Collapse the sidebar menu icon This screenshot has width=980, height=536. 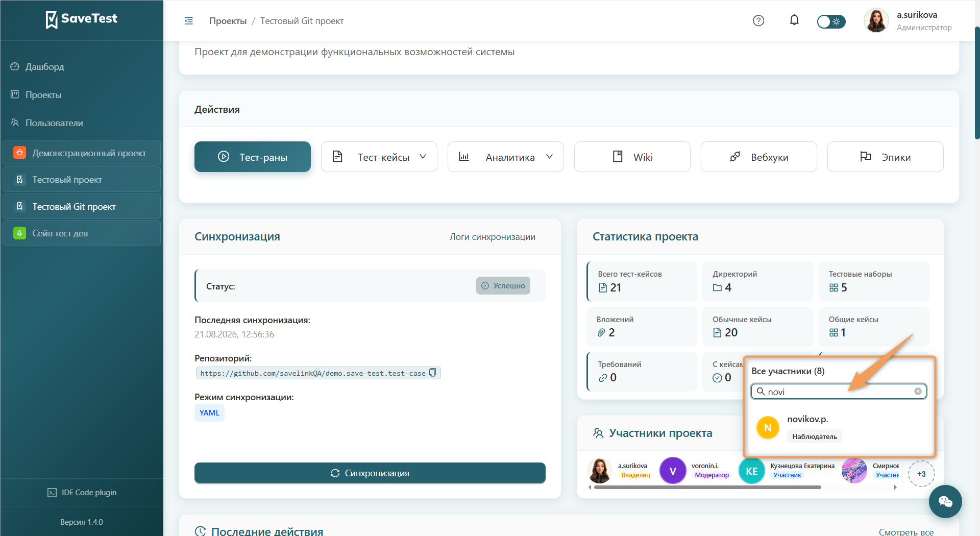pyautogui.click(x=188, y=21)
